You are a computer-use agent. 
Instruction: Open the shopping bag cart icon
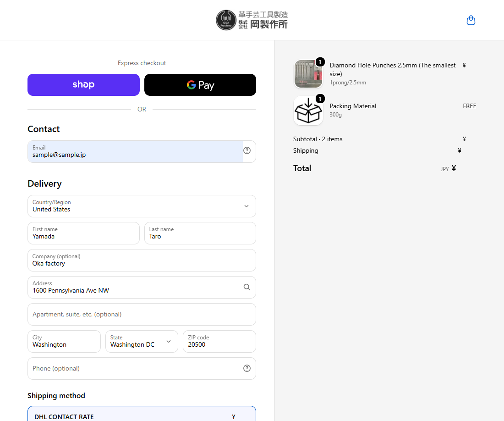[471, 20]
